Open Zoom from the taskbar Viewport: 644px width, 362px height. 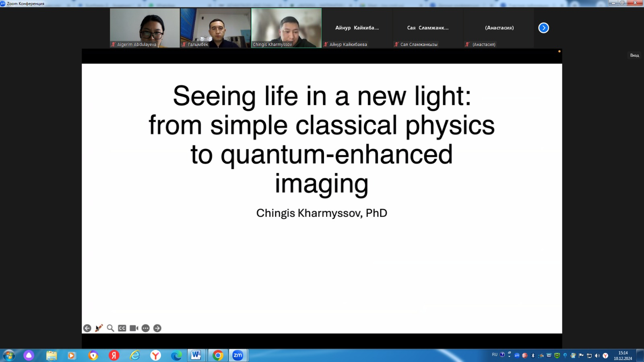tap(238, 355)
